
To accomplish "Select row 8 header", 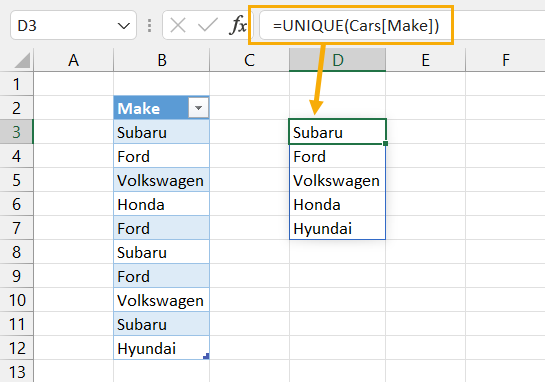I will pos(16,252).
